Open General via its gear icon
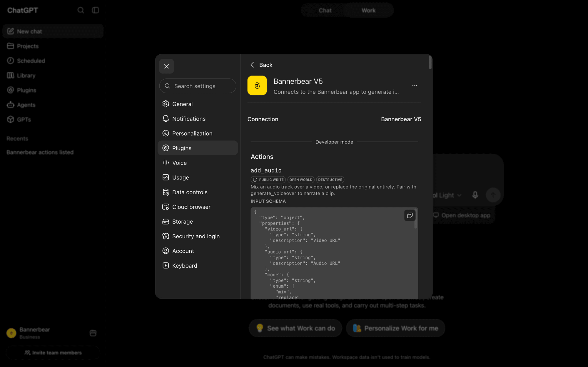The height and width of the screenshot is (367, 588). 166,104
